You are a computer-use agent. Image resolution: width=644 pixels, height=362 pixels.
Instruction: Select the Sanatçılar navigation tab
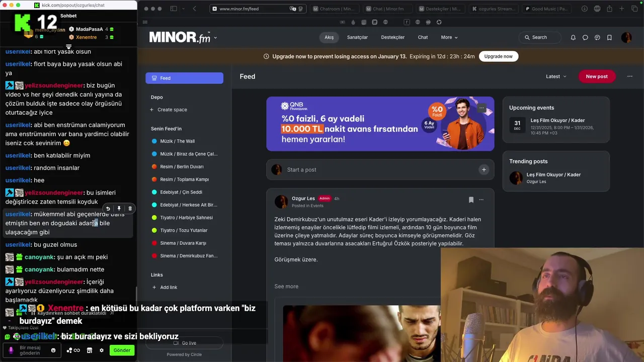(x=357, y=37)
